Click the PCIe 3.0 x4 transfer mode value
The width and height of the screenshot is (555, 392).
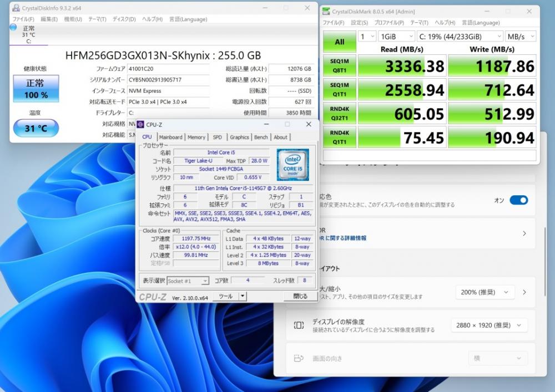(x=168, y=102)
